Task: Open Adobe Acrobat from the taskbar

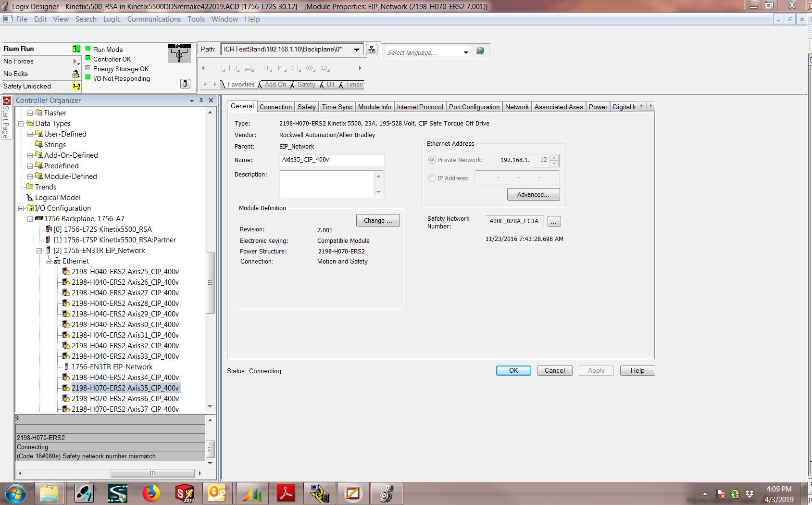Action: pyautogui.click(x=286, y=493)
